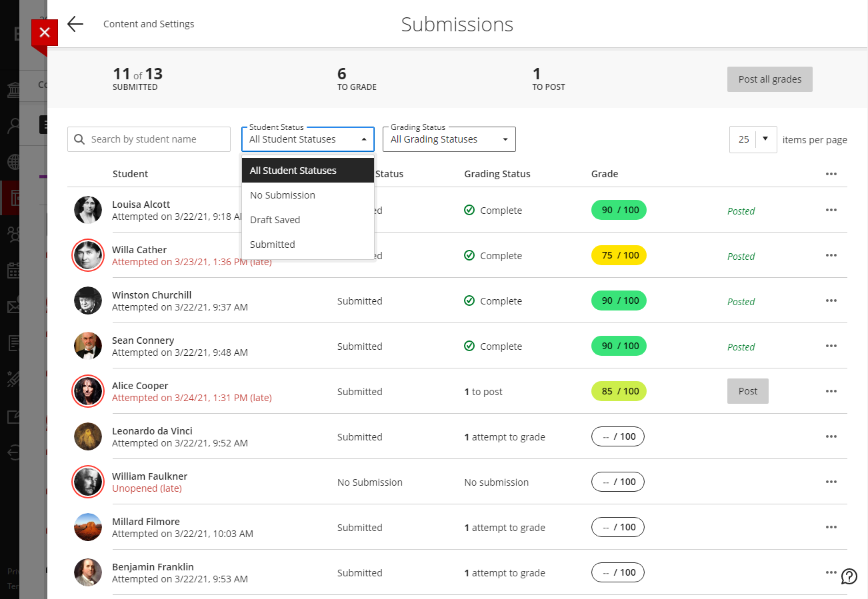Choose Draft Saved status filter option
Viewport: 868px width, 599px height.
(275, 220)
